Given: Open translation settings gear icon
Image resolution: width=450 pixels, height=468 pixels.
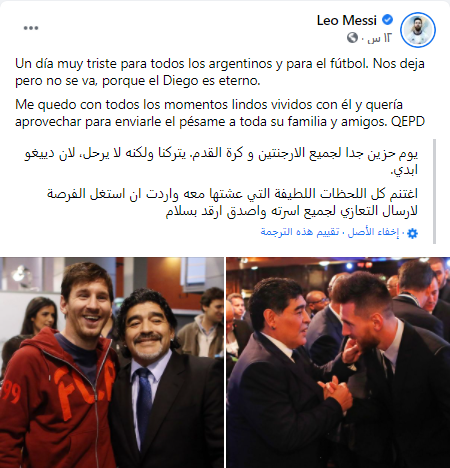Looking at the screenshot, I should tap(412, 233).
